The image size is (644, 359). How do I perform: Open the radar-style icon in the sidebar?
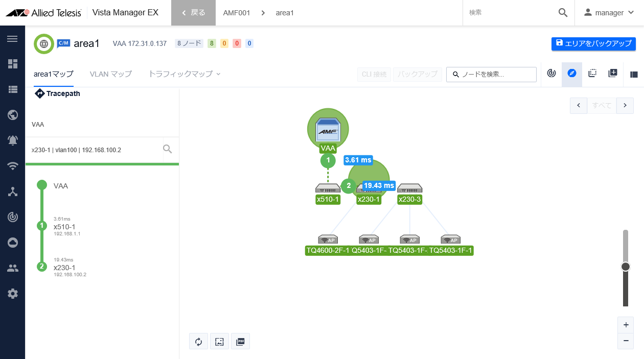[12, 217]
